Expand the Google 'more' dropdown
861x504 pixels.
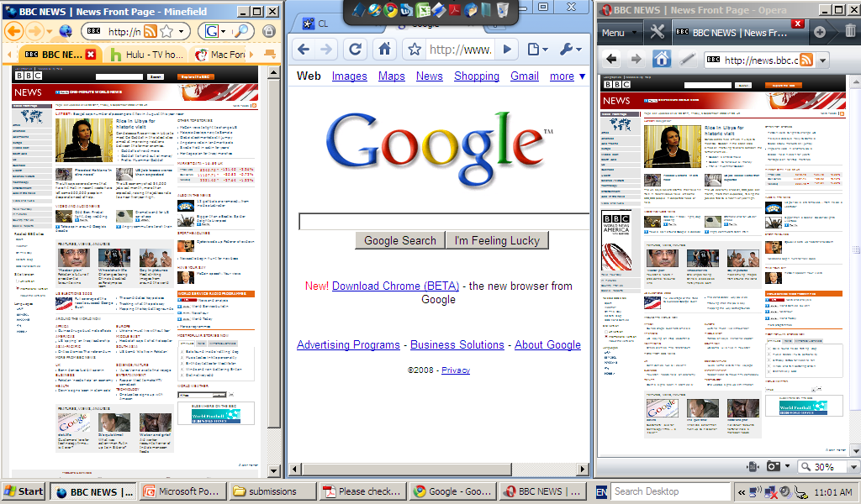coord(568,76)
